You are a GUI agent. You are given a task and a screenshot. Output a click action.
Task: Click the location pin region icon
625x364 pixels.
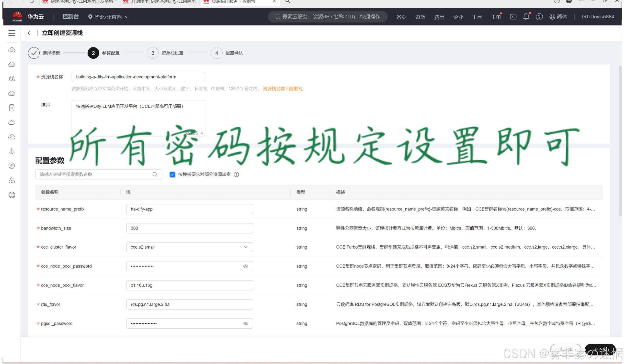tap(90, 17)
